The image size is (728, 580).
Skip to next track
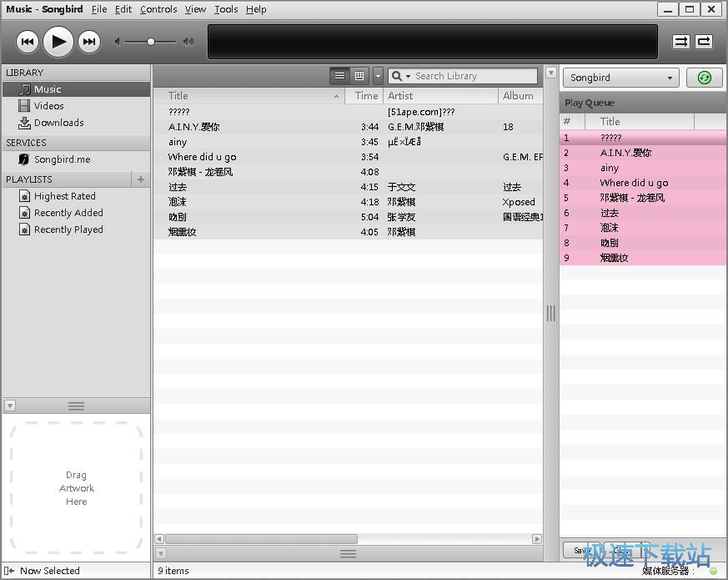(x=89, y=42)
